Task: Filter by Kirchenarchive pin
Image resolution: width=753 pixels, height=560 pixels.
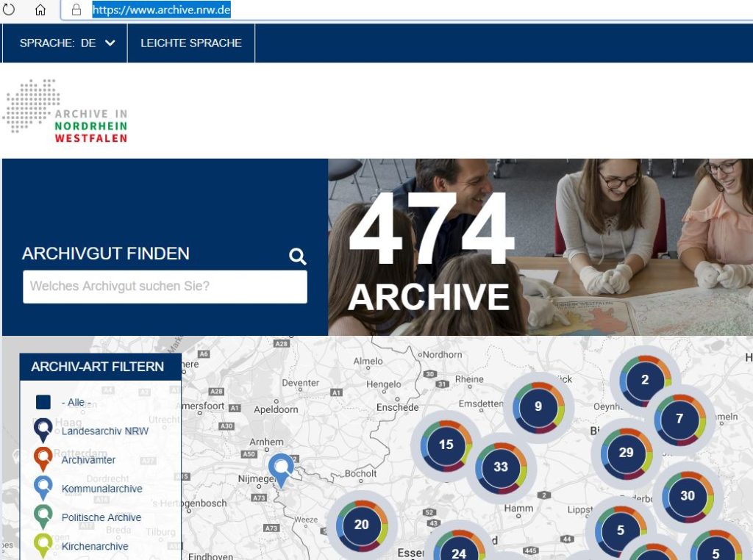Action: 43,545
